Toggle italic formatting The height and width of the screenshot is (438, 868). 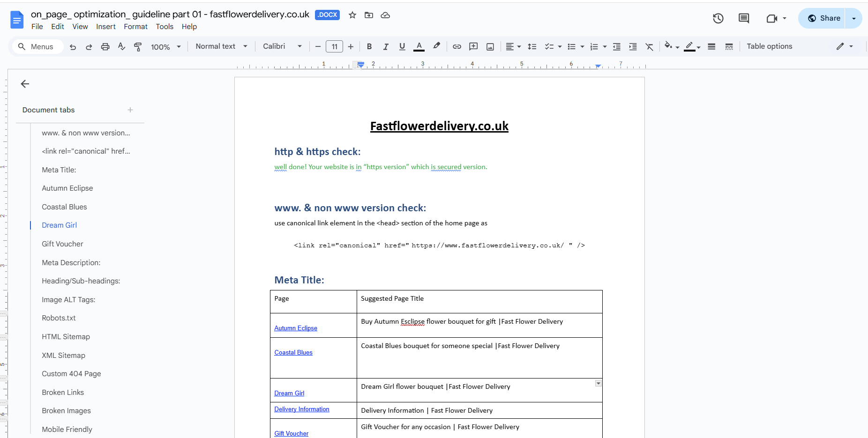click(386, 46)
